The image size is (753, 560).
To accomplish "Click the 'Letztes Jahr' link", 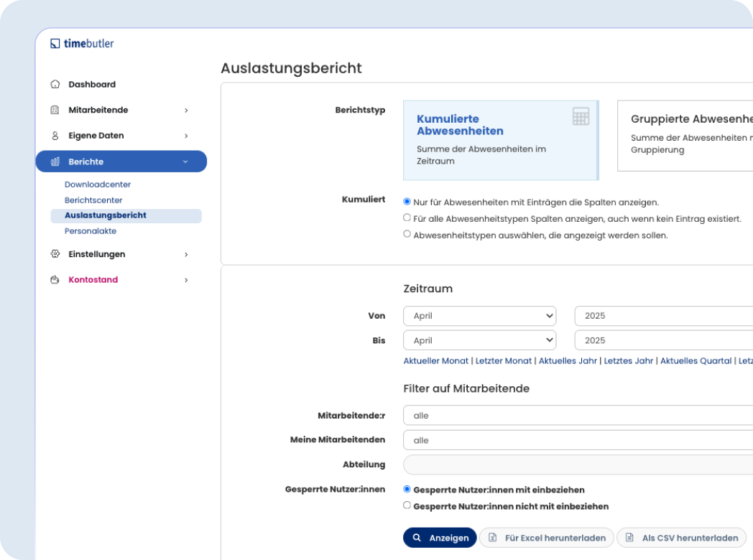I will coord(628,361).
